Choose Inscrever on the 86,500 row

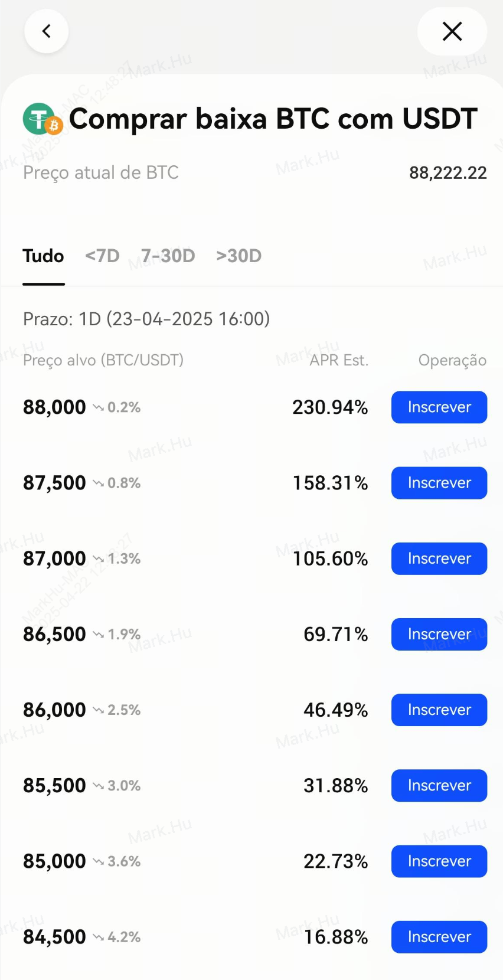(x=439, y=634)
